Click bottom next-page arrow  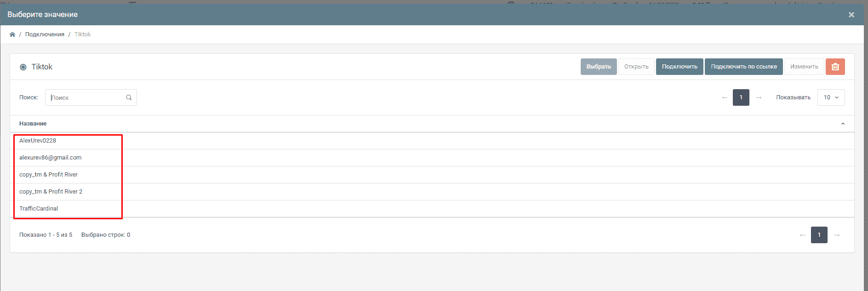[837, 235]
